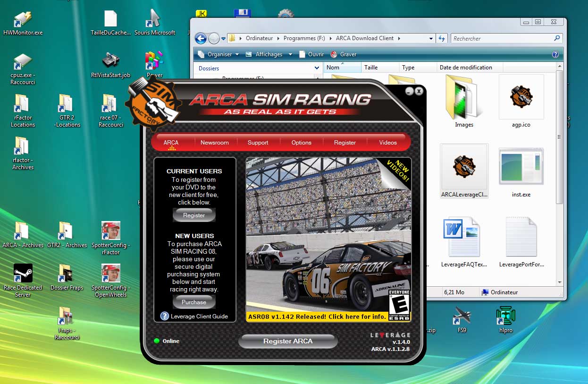The height and width of the screenshot is (384, 588).
Task: Click the Explorer file list vertical scrollbar
Action: [560, 137]
